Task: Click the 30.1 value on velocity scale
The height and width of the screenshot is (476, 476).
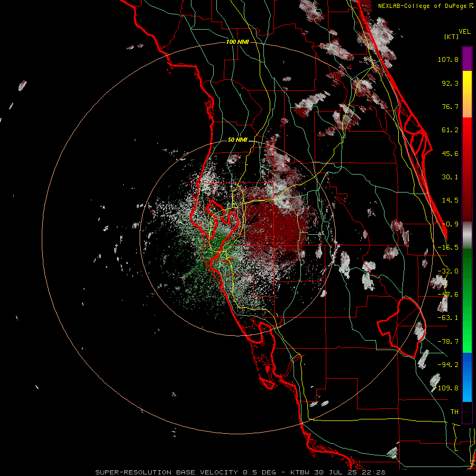Action: (450, 177)
